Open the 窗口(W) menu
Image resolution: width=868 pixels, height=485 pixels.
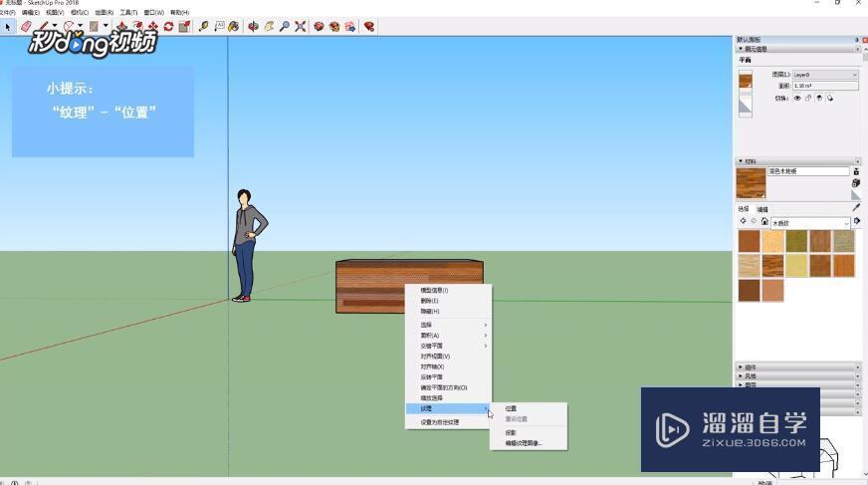[x=154, y=13]
